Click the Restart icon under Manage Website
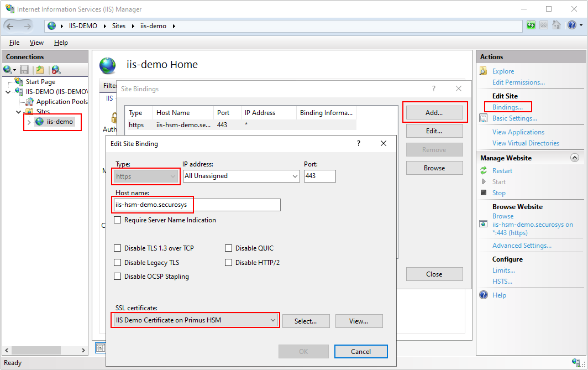 484,171
